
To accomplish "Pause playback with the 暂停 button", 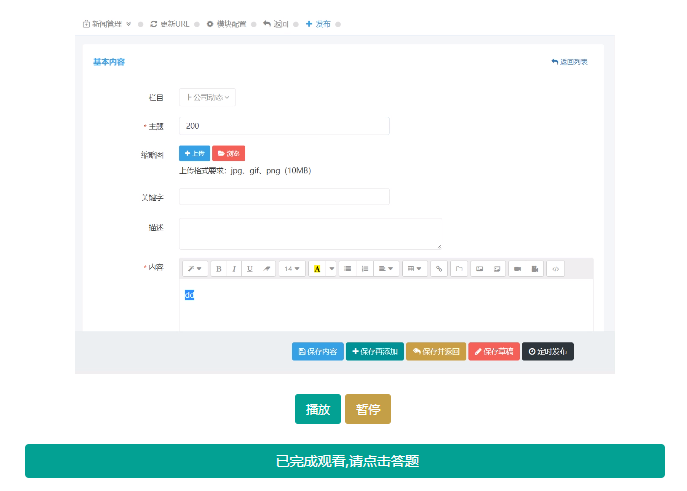I will click(367, 409).
